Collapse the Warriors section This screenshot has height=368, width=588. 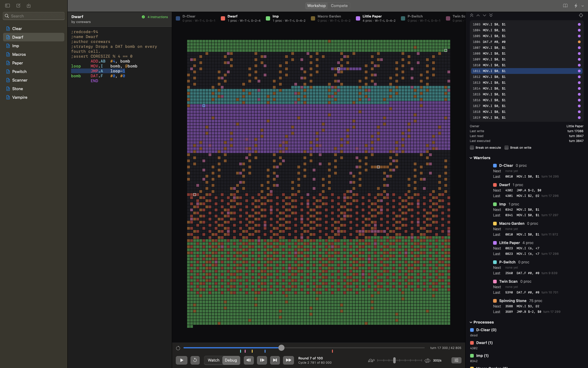pyautogui.click(x=471, y=158)
